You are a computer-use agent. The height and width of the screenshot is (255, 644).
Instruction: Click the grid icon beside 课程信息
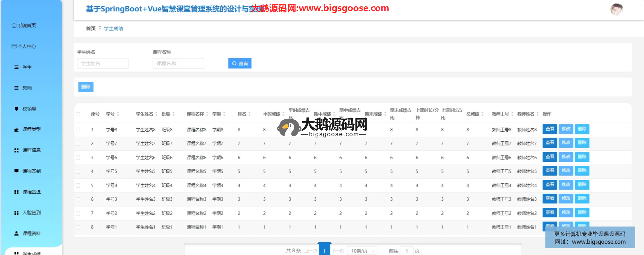click(16, 150)
